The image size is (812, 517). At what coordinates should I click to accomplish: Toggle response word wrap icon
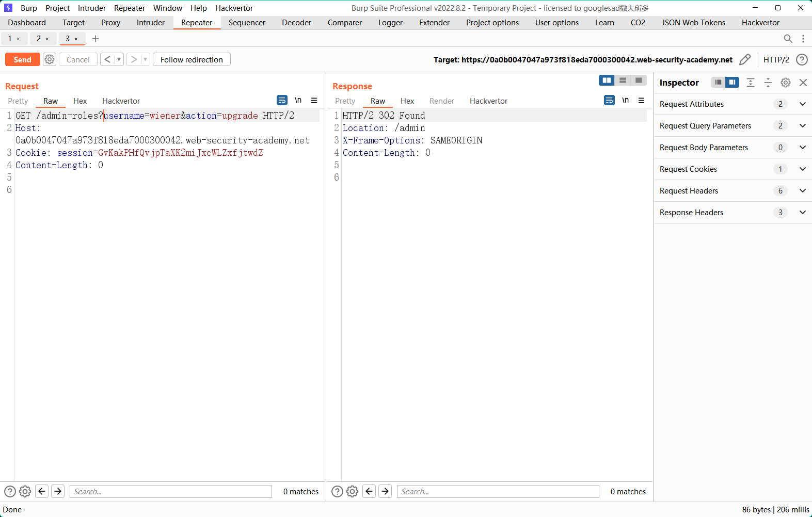[609, 100]
